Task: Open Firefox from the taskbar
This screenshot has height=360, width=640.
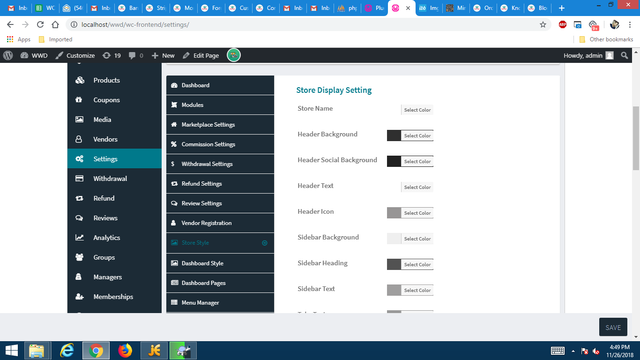Action: 125,351
